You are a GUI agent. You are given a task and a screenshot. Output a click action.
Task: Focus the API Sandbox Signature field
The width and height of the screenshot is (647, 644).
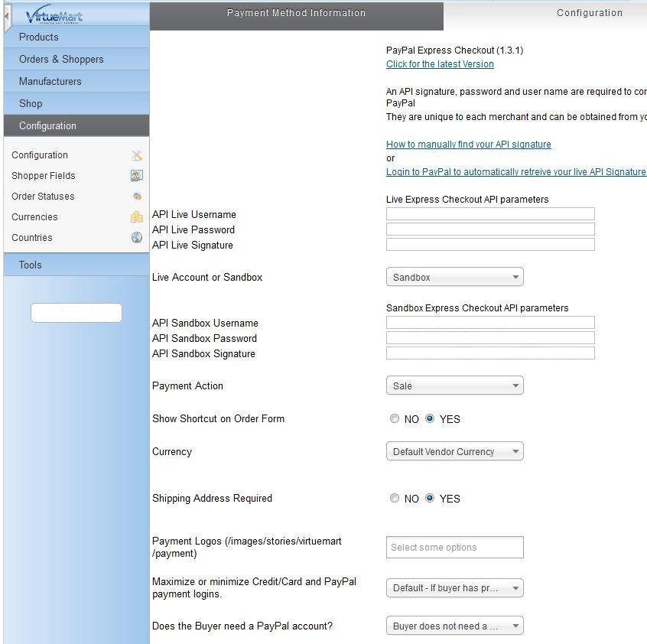tap(490, 353)
